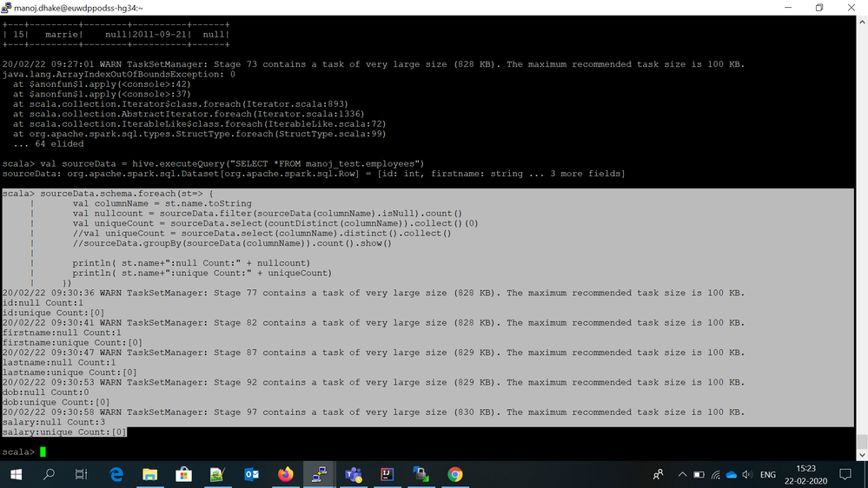Click the 'val nullcount = sourceData.filter' line
868x488 pixels.
coord(268,214)
